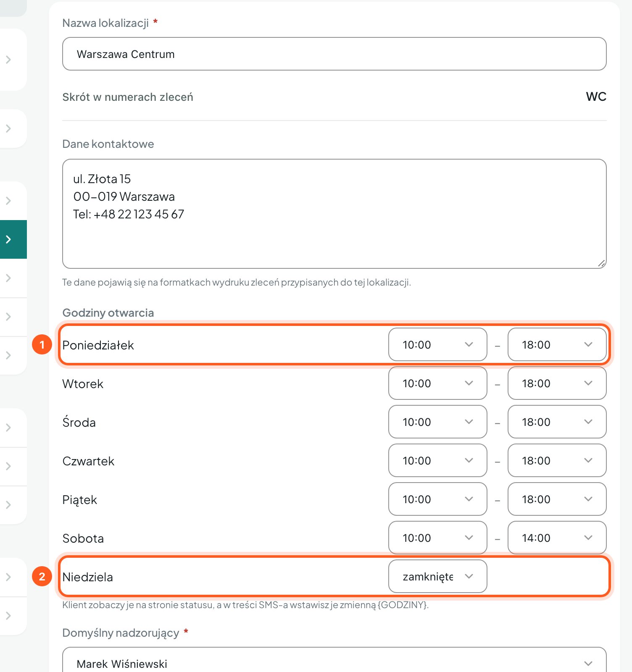Image resolution: width=632 pixels, height=672 pixels.
Task: Click the Poniedziałek day label
Action: pyautogui.click(x=98, y=345)
